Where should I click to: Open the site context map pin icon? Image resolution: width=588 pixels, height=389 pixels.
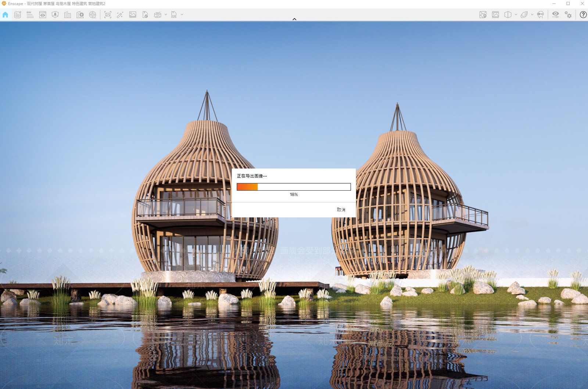point(483,15)
